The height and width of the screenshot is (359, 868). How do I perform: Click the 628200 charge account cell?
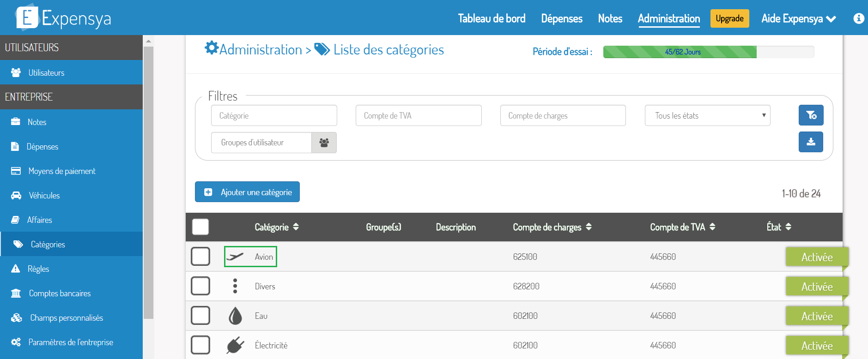(x=526, y=287)
